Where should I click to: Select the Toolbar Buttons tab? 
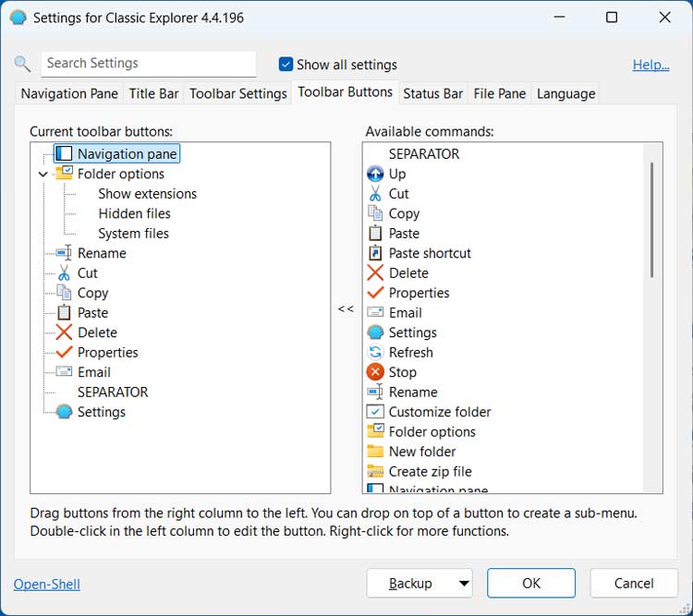coord(346,92)
